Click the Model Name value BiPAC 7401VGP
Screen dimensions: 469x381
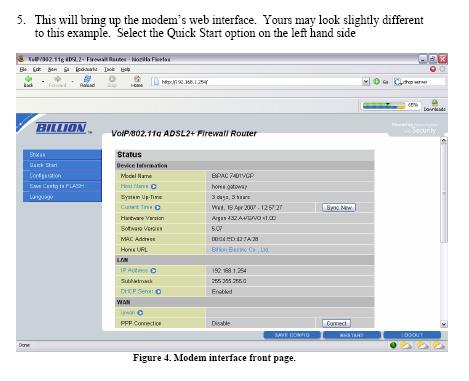233,176
